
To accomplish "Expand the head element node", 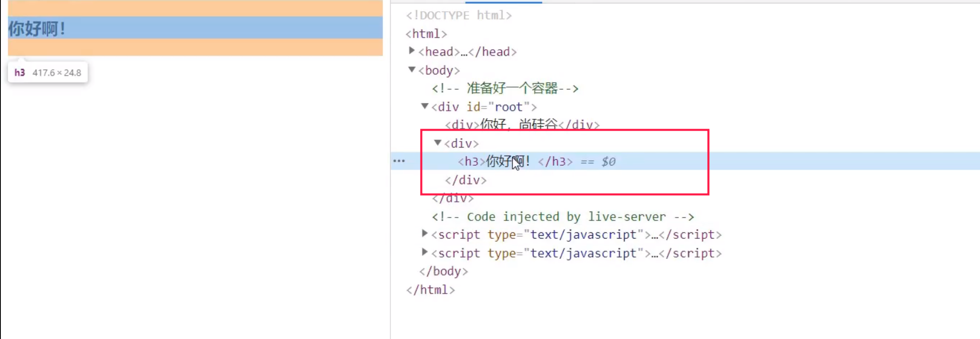I will pos(411,51).
